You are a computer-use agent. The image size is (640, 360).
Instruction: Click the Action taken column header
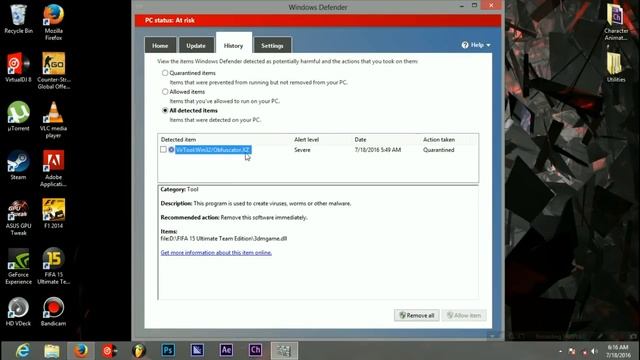[x=439, y=140]
